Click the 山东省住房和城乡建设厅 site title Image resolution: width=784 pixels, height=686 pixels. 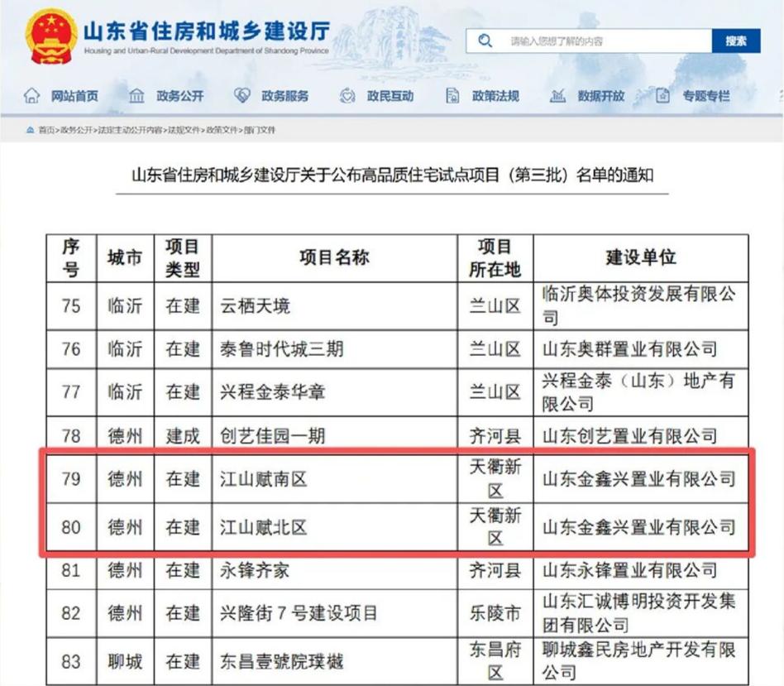pos(206,31)
